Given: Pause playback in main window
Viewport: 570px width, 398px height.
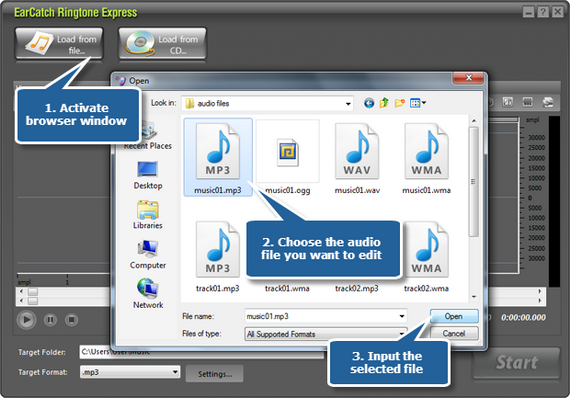Looking at the screenshot, I should point(51,320).
